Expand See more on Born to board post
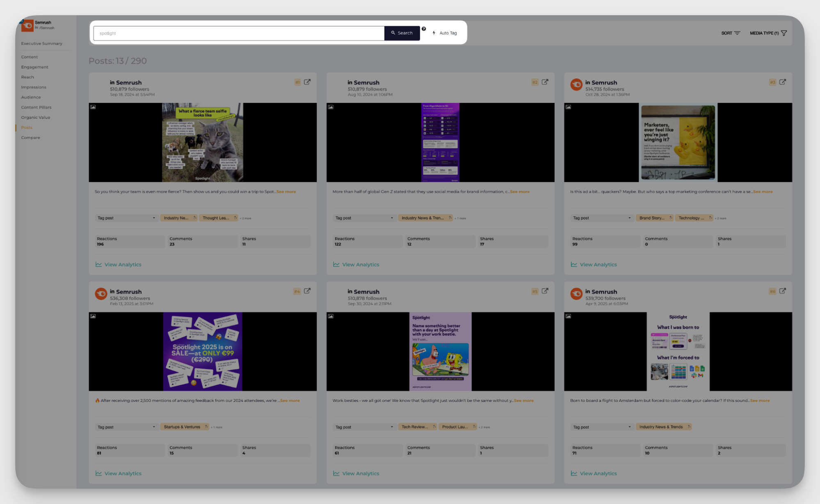This screenshot has width=820, height=504. [x=760, y=401]
